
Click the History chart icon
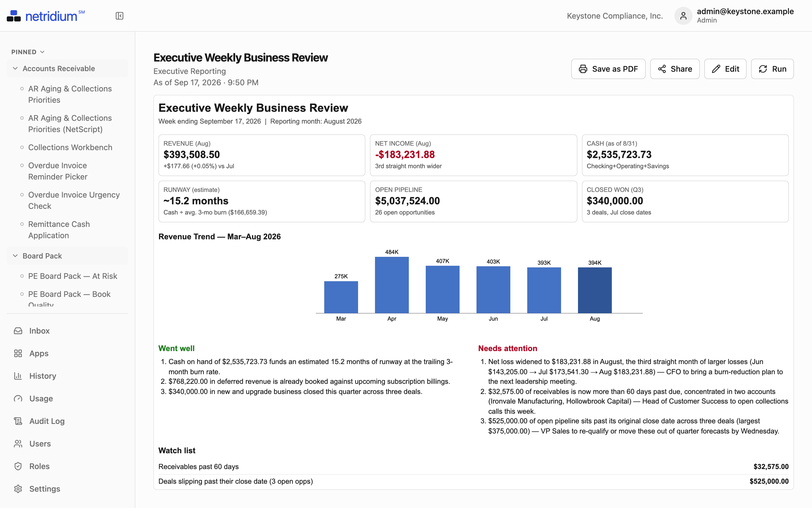pyautogui.click(x=18, y=376)
